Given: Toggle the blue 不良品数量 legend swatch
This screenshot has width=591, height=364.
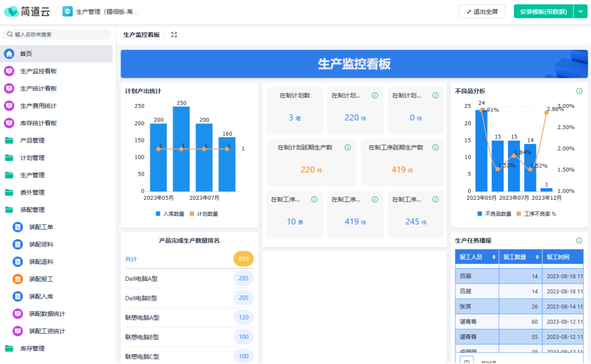Looking at the screenshot, I should click(x=479, y=214).
